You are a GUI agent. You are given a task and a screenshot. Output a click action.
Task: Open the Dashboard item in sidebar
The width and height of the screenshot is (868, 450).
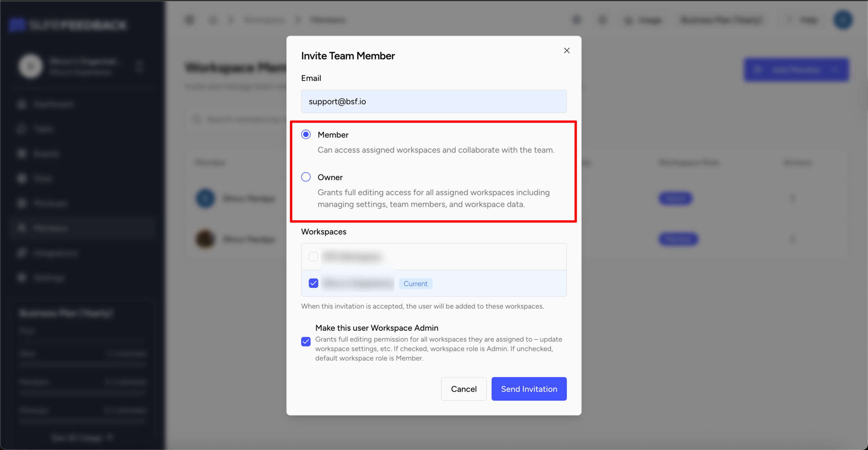(53, 104)
